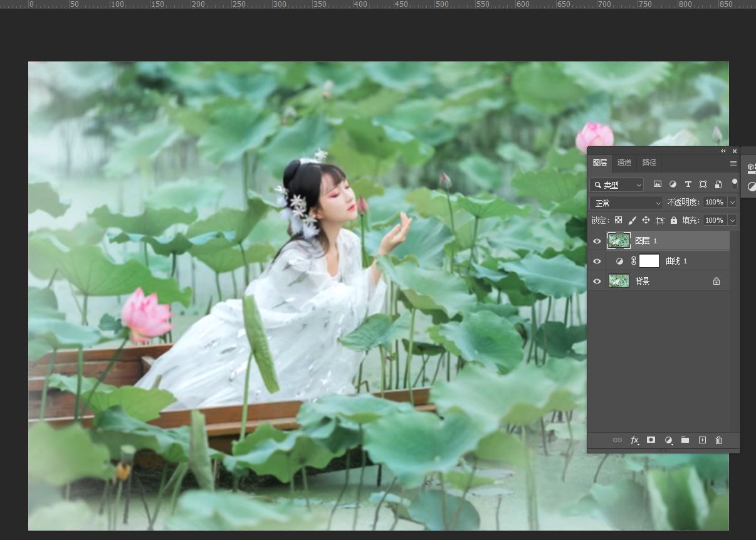Click the lock icon on 背景 layer
The width and height of the screenshot is (756, 540).
pos(717,281)
